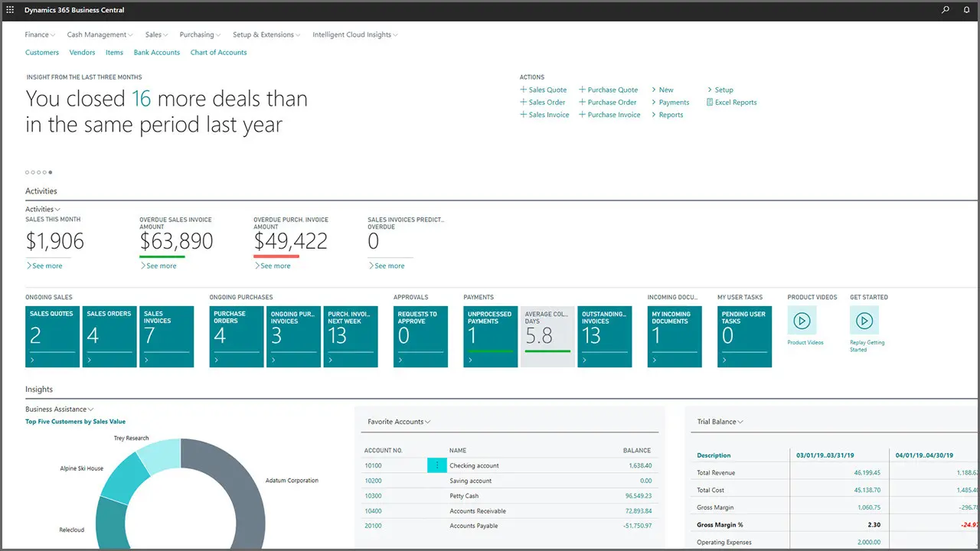Click plus icon beside Sales Order

(x=524, y=102)
